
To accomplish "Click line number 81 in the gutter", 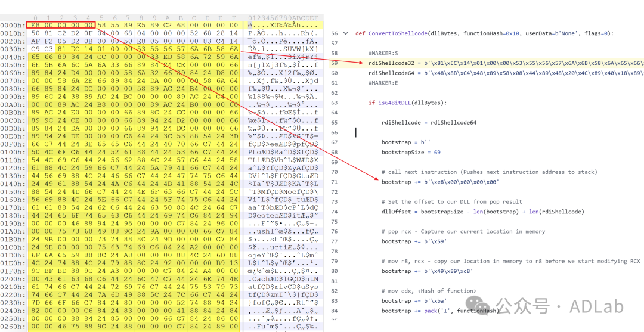I will coord(334,281).
